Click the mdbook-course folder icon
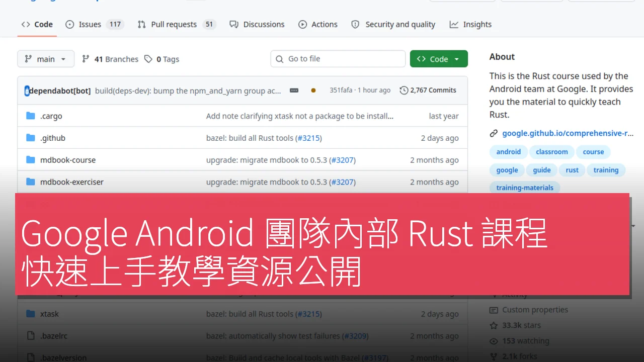644x362 pixels. [x=30, y=160]
